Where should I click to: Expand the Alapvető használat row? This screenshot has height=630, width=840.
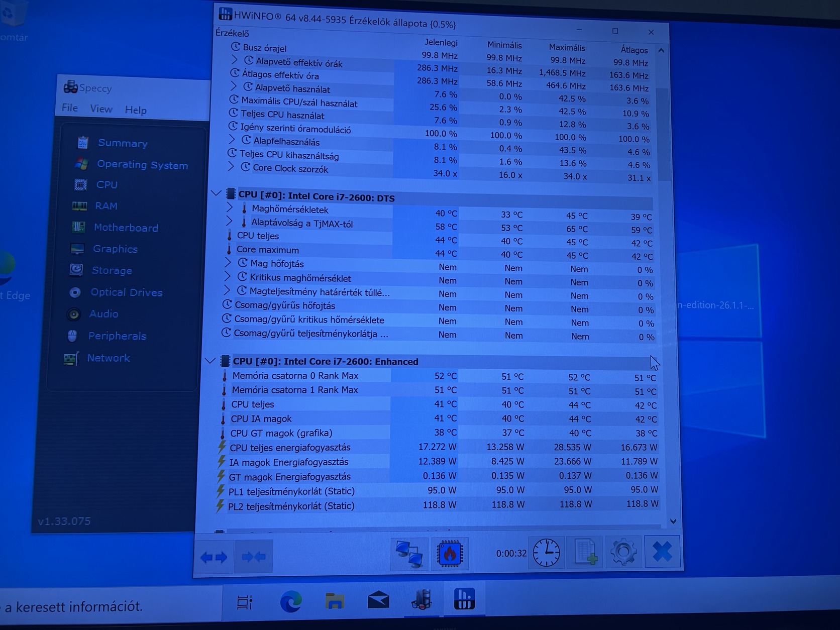tap(234, 86)
